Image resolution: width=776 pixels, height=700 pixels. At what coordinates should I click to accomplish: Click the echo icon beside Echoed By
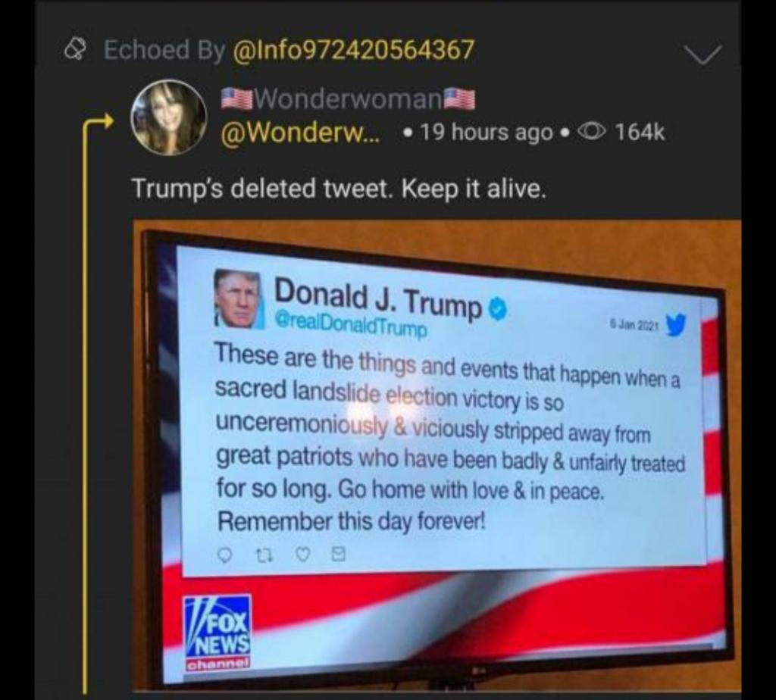(x=75, y=49)
